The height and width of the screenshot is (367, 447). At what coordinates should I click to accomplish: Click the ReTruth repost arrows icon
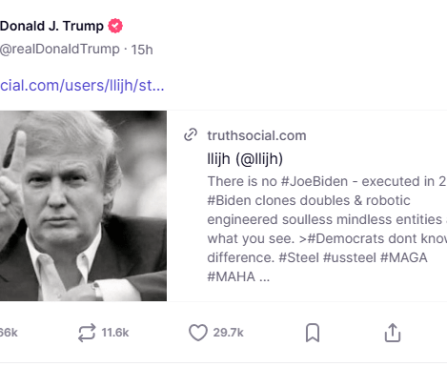[87, 333]
